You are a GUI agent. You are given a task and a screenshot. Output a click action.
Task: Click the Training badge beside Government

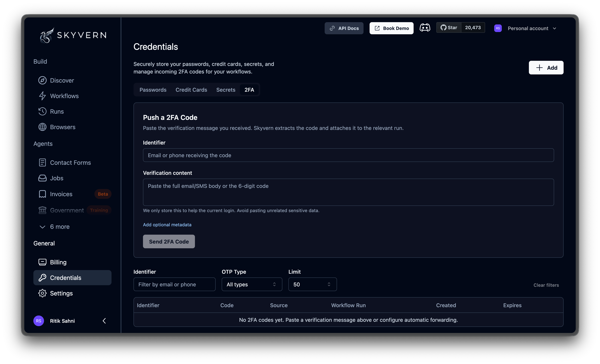[x=99, y=210]
